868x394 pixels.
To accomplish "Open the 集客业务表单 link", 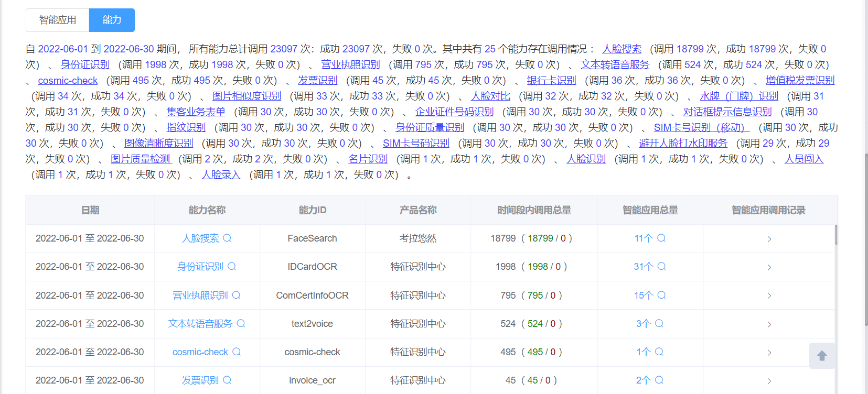I will [x=196, y=112].
